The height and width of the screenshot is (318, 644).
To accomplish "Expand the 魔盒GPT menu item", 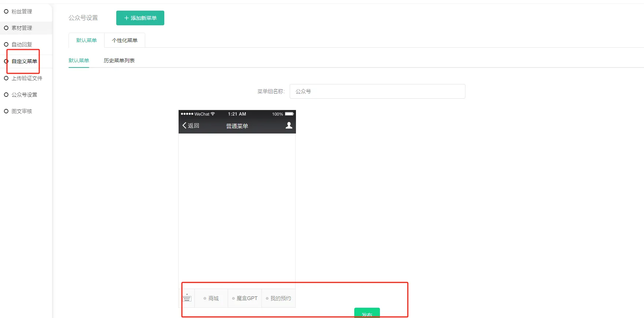I will click(245, 299).
